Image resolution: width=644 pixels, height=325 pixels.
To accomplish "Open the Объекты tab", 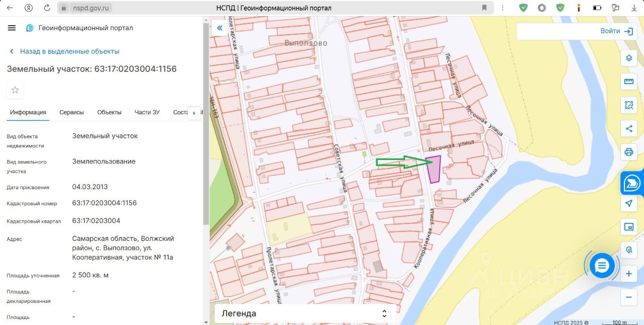I will pyautogui.click(x=109, y=112).
